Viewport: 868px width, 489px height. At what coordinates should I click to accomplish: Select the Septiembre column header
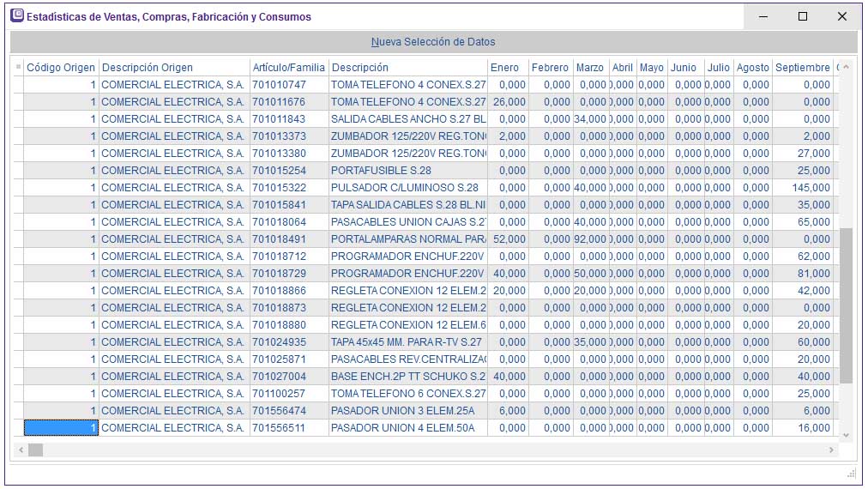(x=802, y=68)
